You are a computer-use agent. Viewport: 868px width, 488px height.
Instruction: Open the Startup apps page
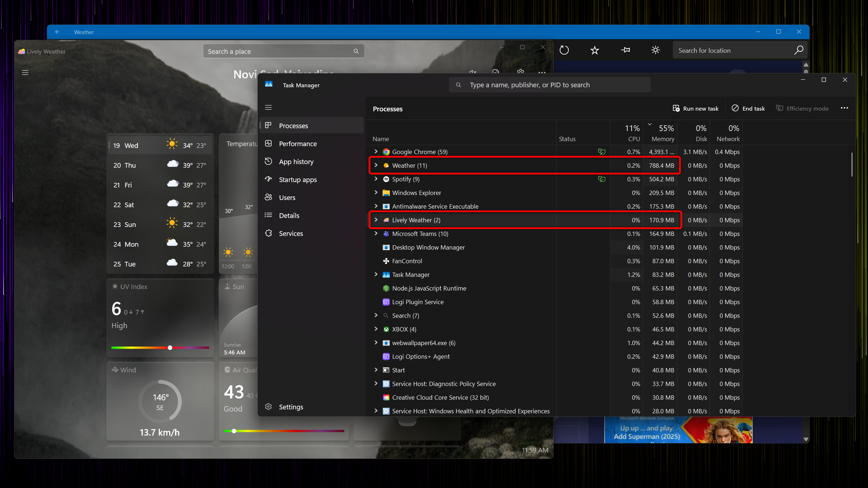pyautogui.click(x=311, y=180)
